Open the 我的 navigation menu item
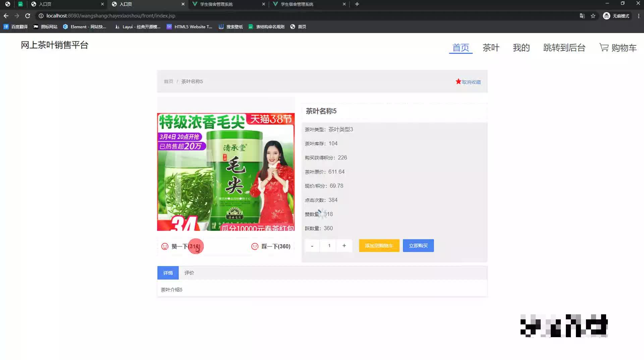The height and width of the screenshot is (360, 644). click(x=521, y=48)
